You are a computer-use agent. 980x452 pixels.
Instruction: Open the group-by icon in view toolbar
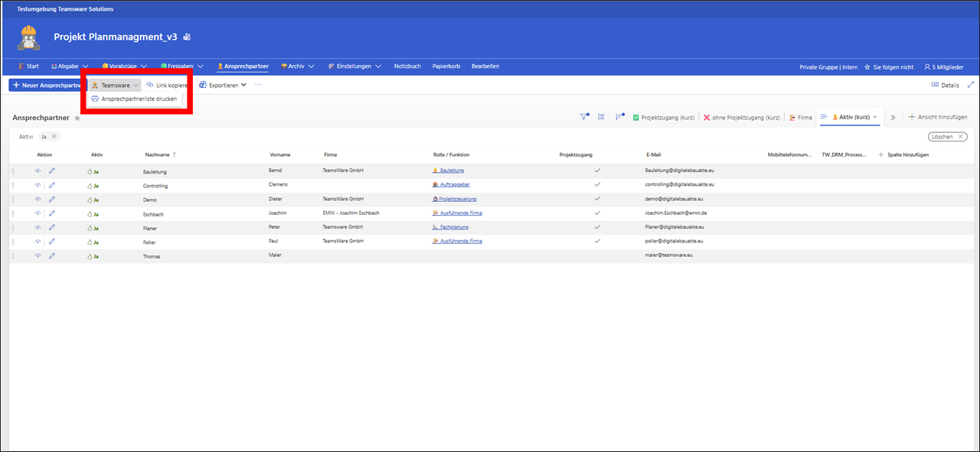pyautogui.click(x=602, y=117)
